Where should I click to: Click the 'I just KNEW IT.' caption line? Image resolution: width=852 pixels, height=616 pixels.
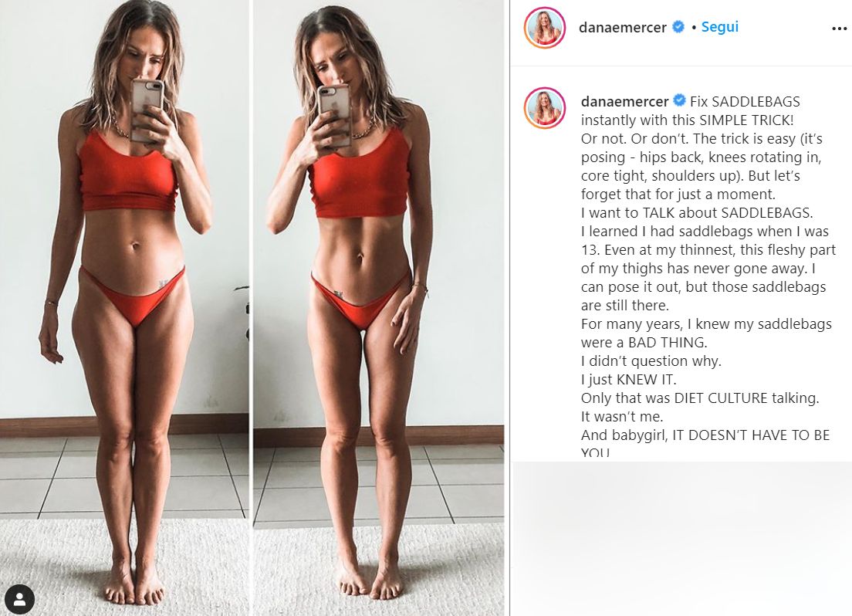tap(629, 380)
